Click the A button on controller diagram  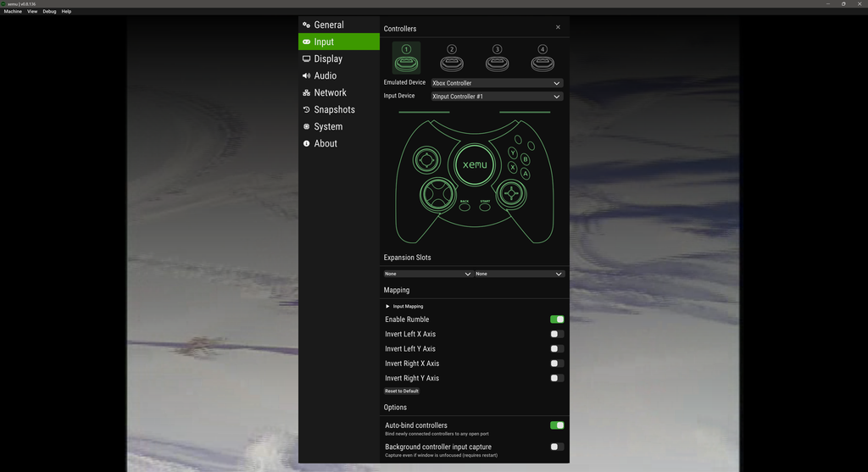pyautogui.click(x=526, y=174)
